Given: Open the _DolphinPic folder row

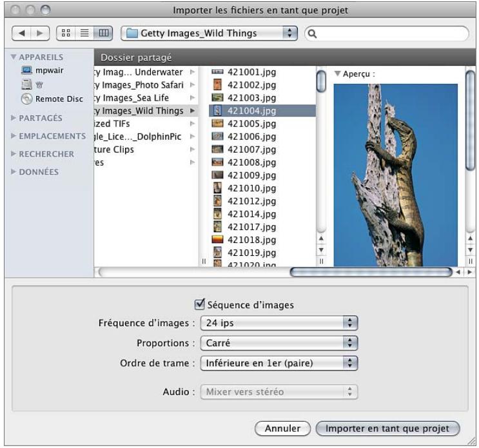Looking at the screenshot, I should pos(146,137).
